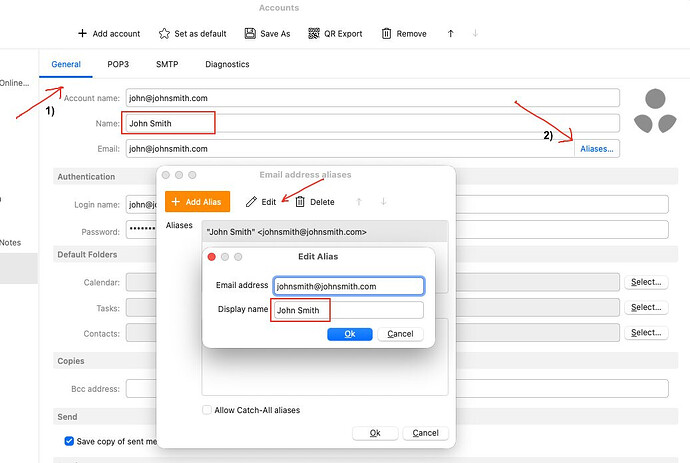Image resolution: width=690 pixels, height=463 pixels.
Task: Switch to the SMTP tab
Action: pyautogui.click(x=167, y=65)
